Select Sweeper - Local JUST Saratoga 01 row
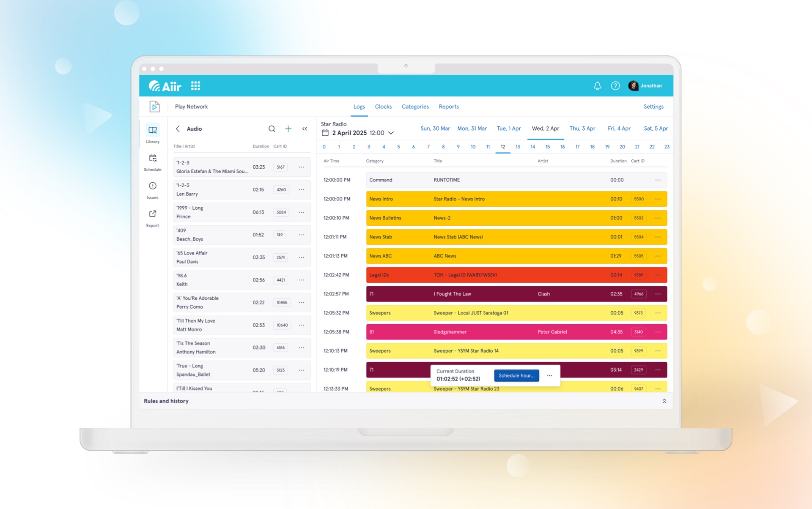The height and width of the screenshot is (509, 812). [516, 313]
